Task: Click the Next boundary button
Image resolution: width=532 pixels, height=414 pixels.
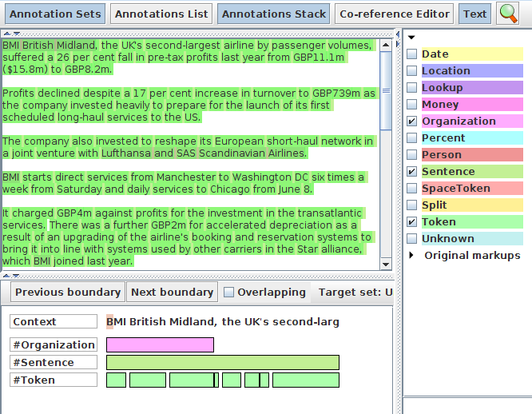Action: 172,293
